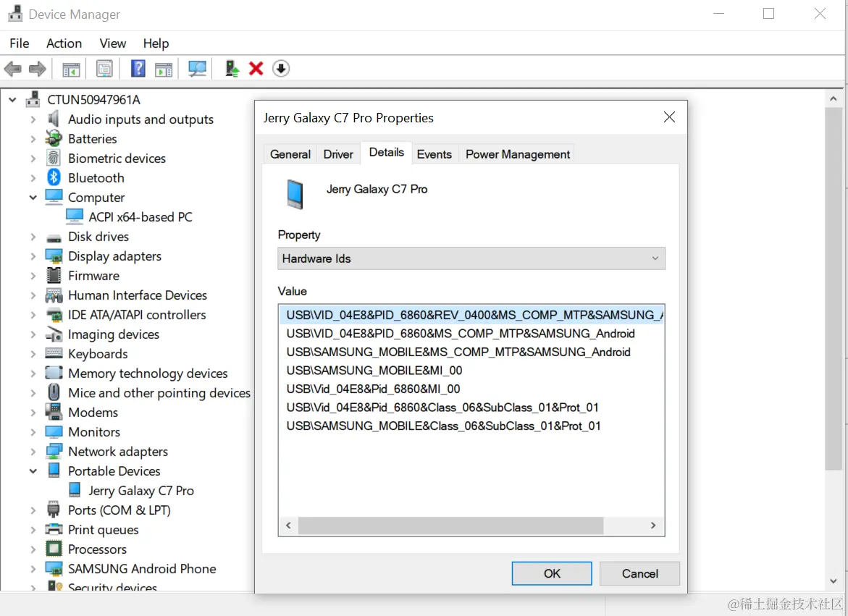848x616 pixels.
Task: Click the Bluetooth category icon
Action: click(54, 177)
